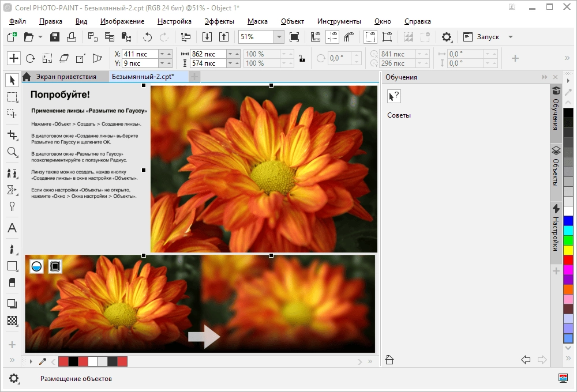577x392 pixels.
Task: Pick the yellow palette swatch
Action: pos(568,250)
